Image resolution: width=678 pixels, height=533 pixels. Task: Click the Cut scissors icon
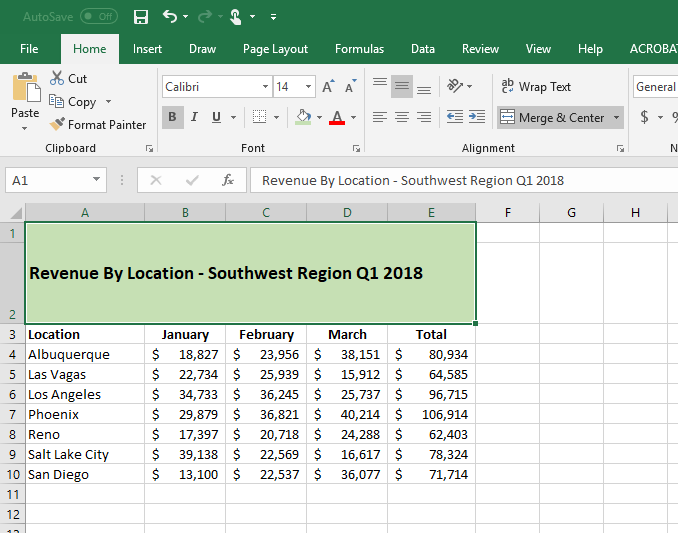(x=57, y=78)
